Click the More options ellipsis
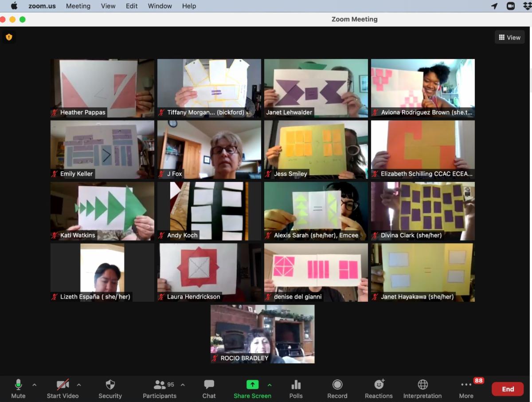This screenshot has height=402, width=532. [x=466, y=389]
